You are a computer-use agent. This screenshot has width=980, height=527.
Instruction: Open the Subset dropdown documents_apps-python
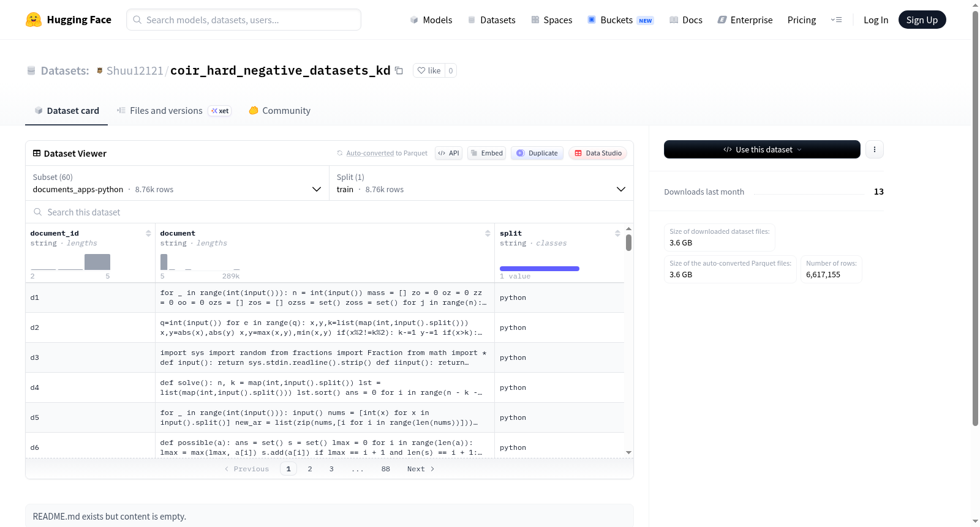pyautogui.click(x=177, y=183)
